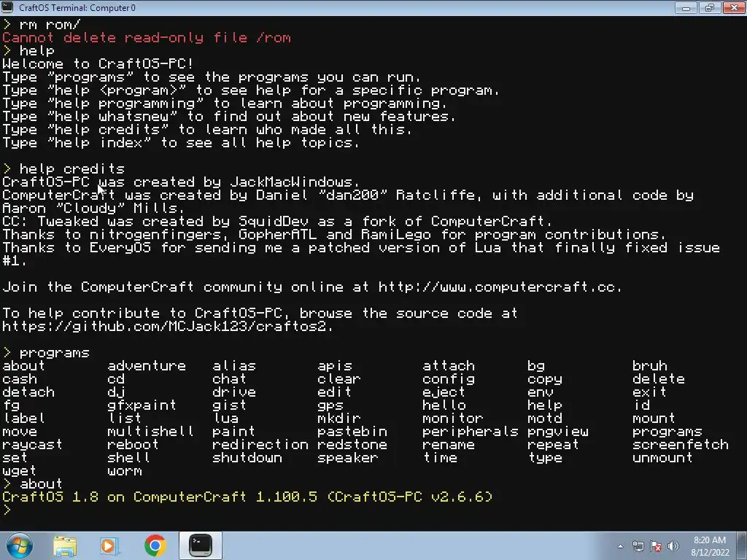Click CraftOS Terminal title bar icon
The image size is (747, 560).
point(7,7)
